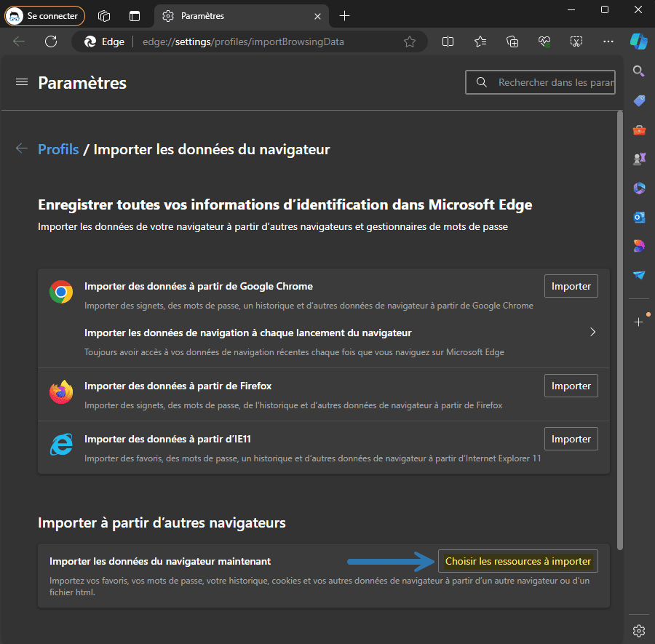
Task: Launch the web capture screenshot tool
Action: [x=576, y=41]
